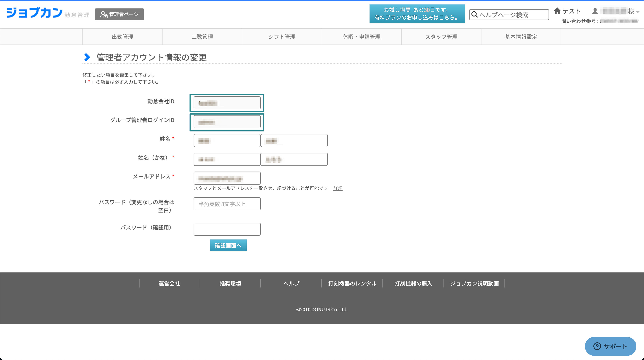Click the first 姓名（かな） field
Image resolution: width=644 pixels, height=360 pixels.
coord(227,159)
